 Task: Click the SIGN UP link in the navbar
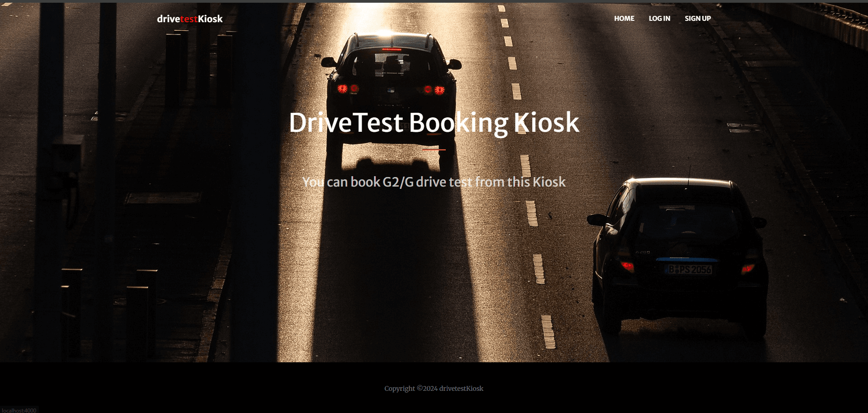[x=698, y=19]
